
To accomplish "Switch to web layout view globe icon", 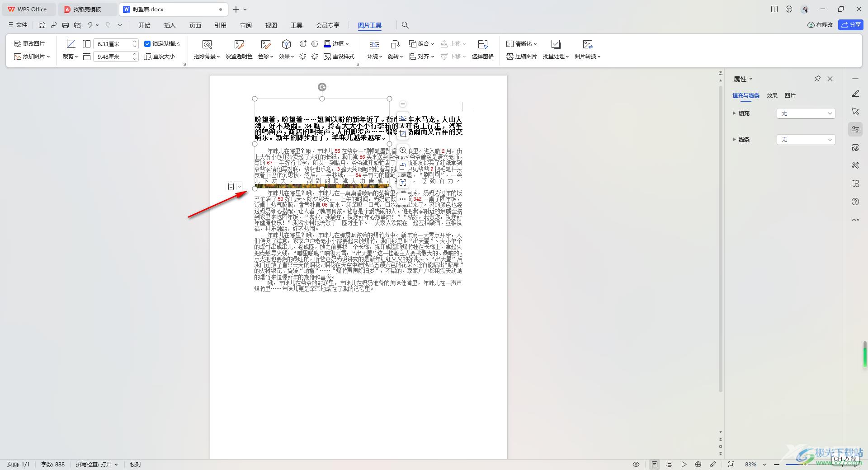I will (x=698, y=464).
